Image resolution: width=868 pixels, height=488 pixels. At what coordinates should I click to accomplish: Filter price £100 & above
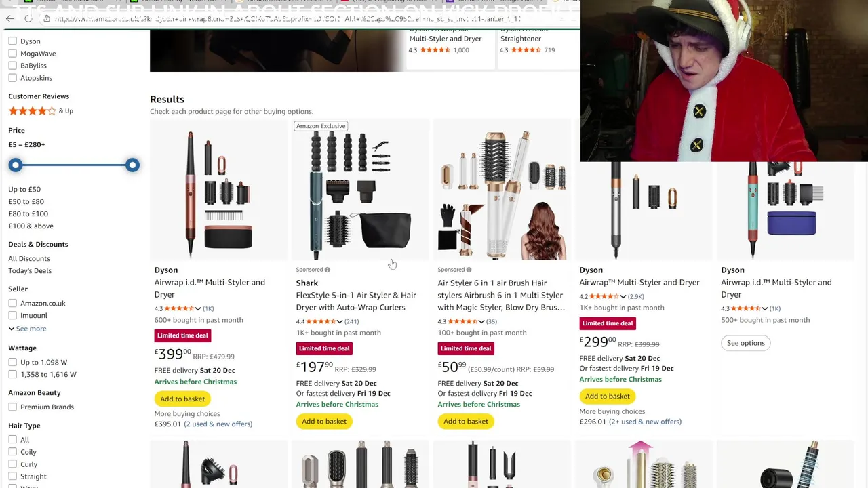tap(31, 226)
